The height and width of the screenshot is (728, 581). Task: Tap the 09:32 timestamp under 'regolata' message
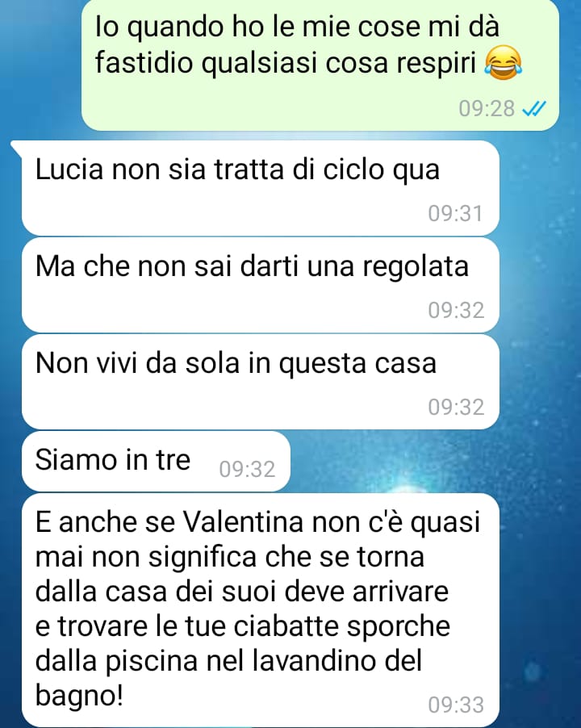[456, 310]
